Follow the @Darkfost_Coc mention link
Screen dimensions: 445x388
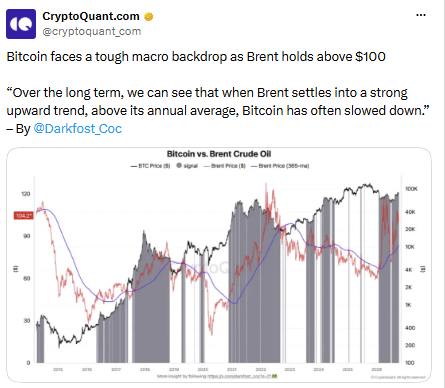pyautogui.click(x=78, y=128)
